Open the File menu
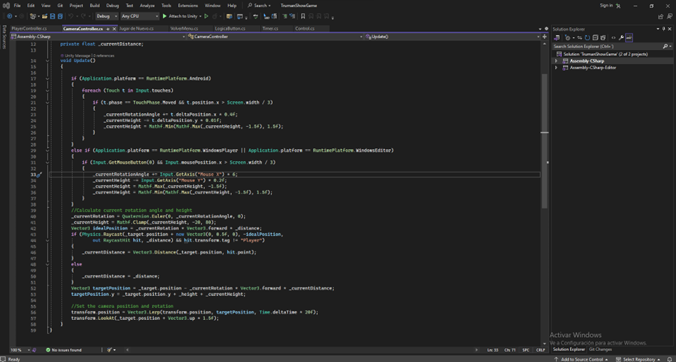Image resolution: width=676 pixels, height=362 pixels. pos(17,6)
